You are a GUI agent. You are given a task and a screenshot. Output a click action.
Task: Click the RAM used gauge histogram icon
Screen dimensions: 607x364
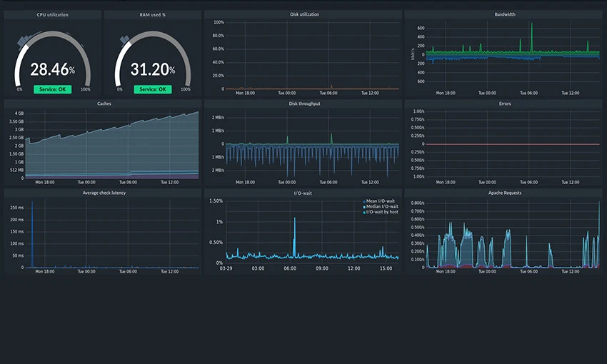124,41
